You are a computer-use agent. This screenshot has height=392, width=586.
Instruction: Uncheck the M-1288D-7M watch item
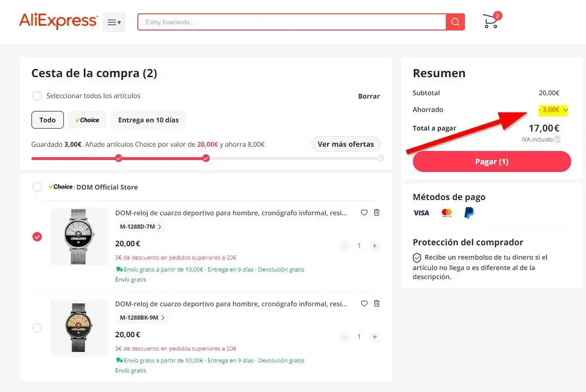37,237
